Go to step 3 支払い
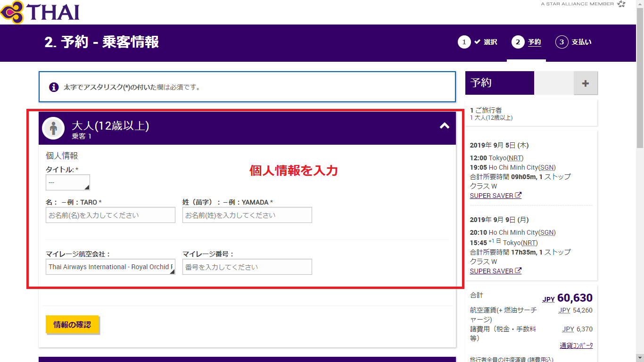 573,42
